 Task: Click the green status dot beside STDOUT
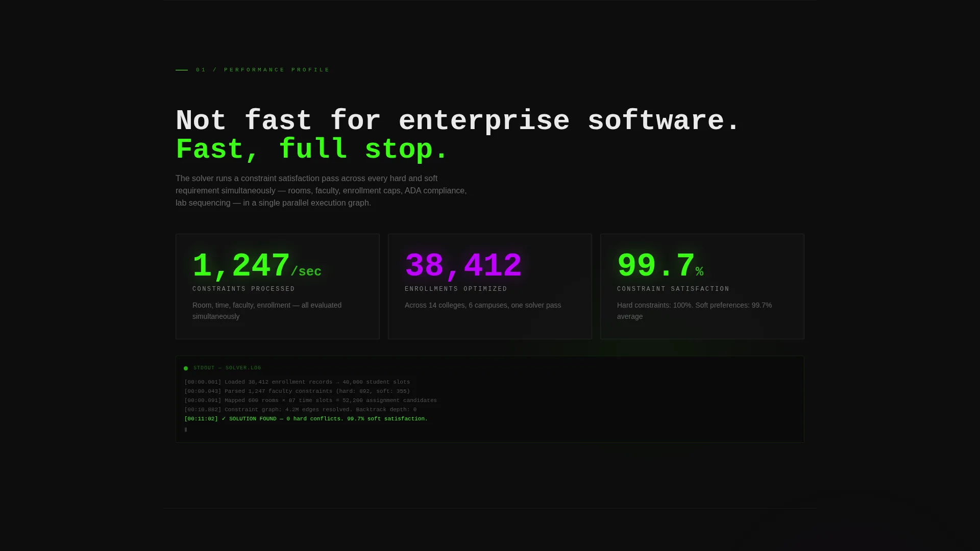tap(186, 368)
